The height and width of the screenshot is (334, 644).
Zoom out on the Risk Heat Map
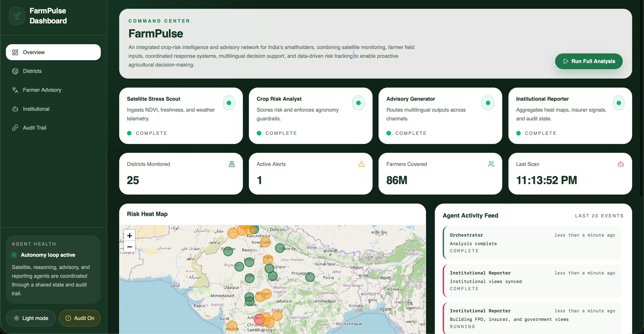129,247
